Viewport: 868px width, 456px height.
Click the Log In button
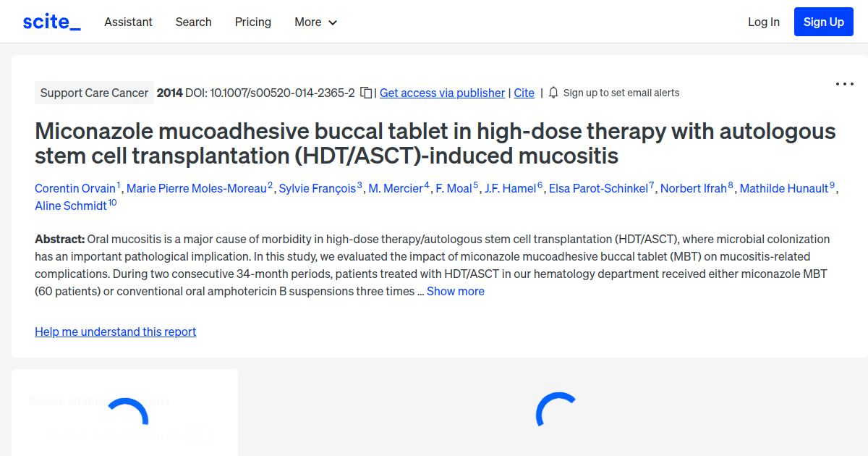click(x=763, y=22)
